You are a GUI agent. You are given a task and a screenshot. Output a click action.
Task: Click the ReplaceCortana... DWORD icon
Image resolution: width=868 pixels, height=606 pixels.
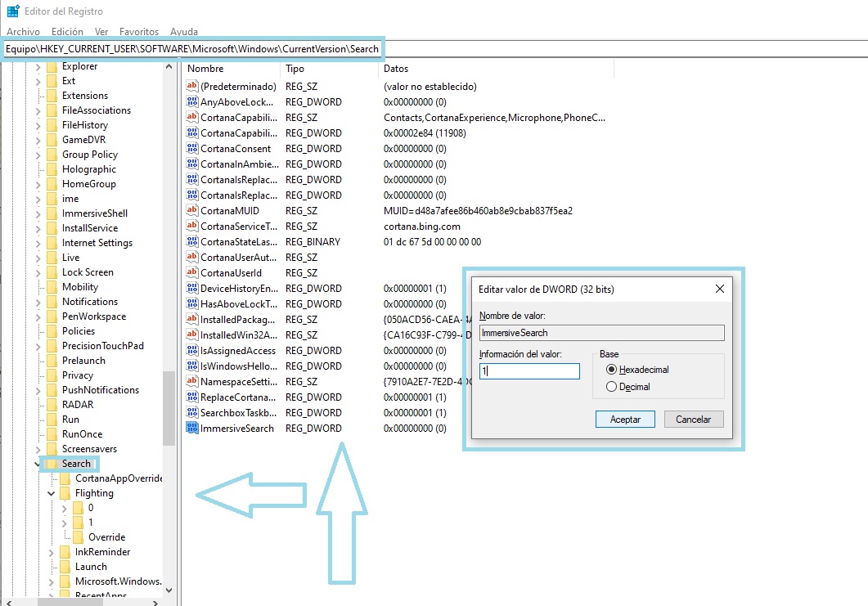coord(192,397)
